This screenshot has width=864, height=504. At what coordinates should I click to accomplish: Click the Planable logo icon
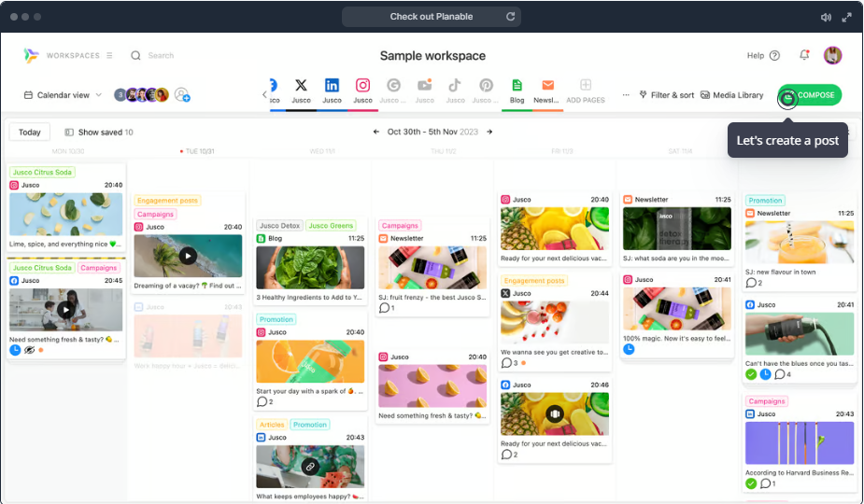[x=31, y=55]
